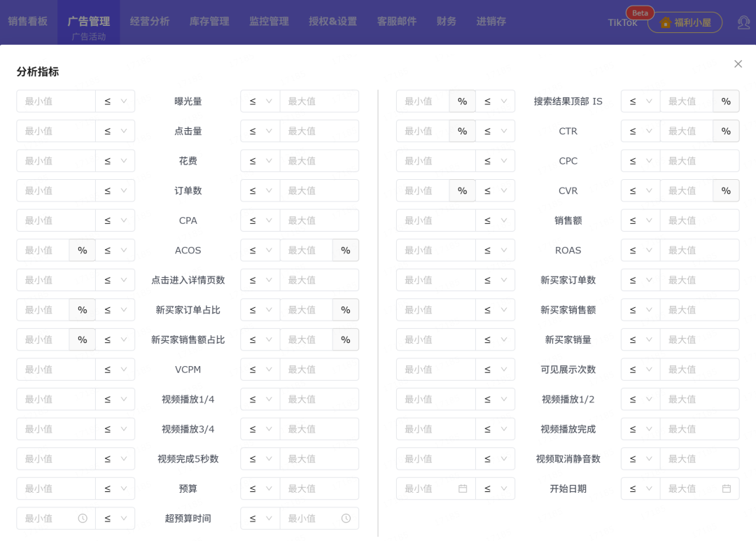The height and width of the screenshot is (541, 756).
Task: Click the 预算 minimum value input
Action: click(x=56, y=489)
